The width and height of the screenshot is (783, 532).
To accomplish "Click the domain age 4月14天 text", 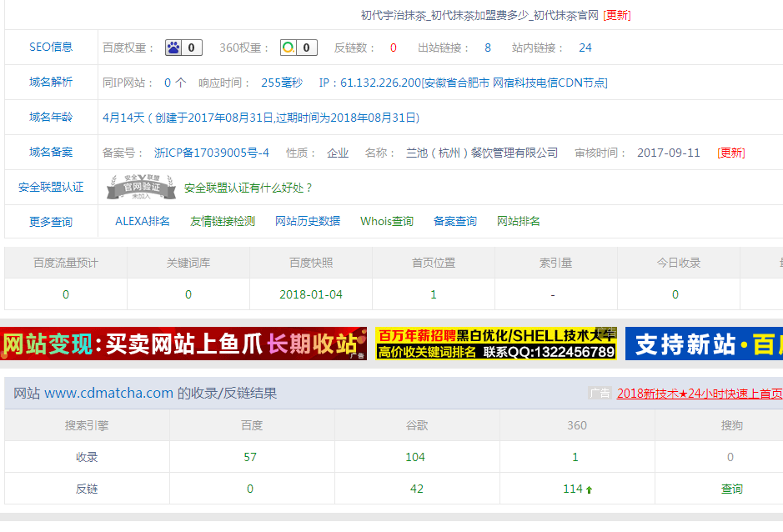I will [x=261, y=118].
